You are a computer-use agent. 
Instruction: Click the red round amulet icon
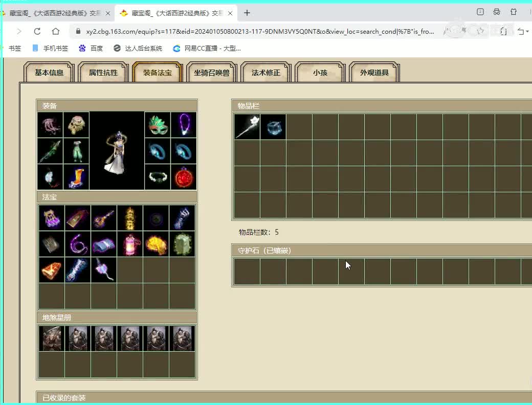pos(184,177)
